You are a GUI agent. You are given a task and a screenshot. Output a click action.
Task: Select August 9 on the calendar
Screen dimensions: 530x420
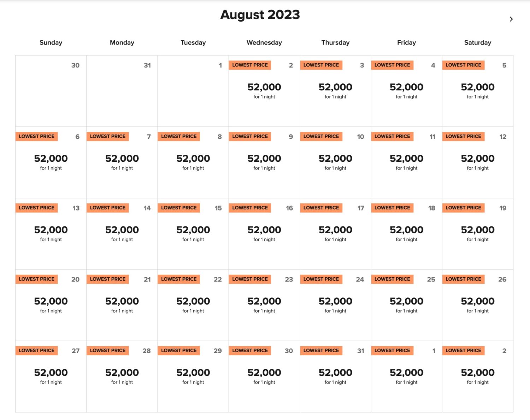click(x=264, y=162)
